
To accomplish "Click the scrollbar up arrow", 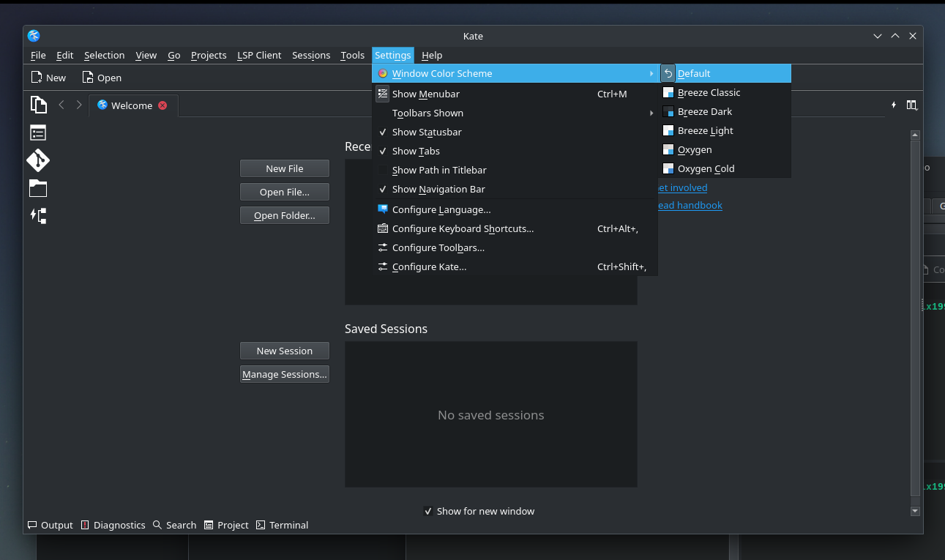I will click(x=915, y=135).
